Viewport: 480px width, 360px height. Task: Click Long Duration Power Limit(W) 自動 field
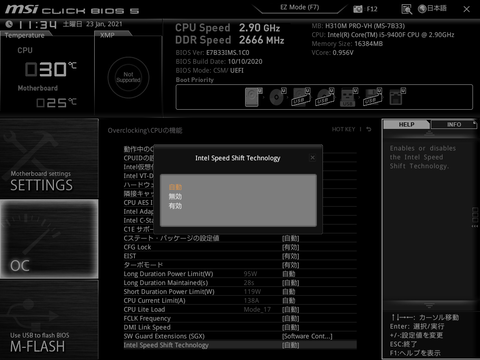tap(289, 274)
